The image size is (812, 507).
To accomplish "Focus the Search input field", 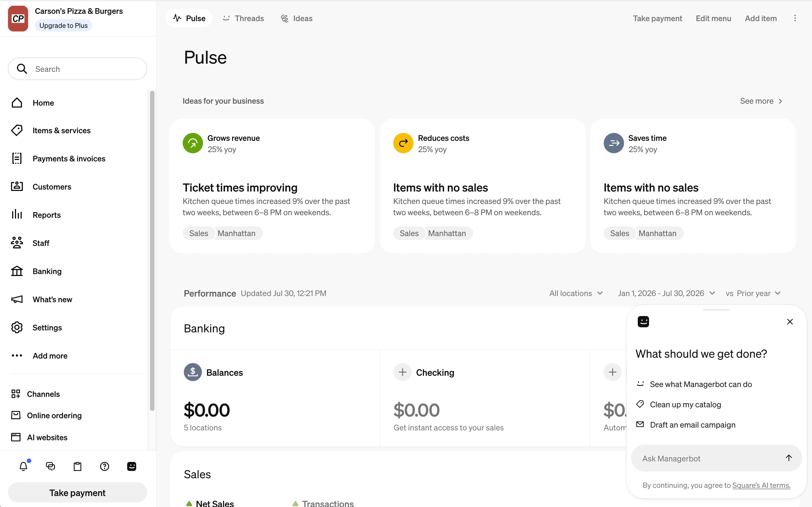I will tap(78, 69).
